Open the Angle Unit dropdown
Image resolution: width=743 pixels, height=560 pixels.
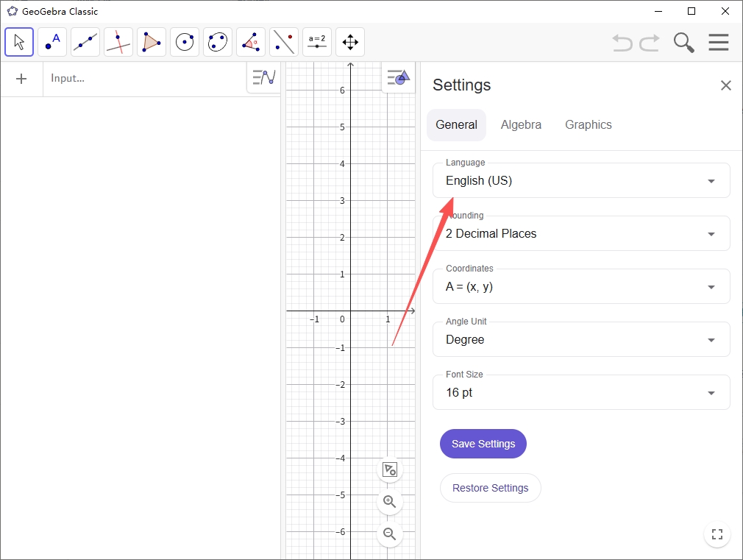581,340
